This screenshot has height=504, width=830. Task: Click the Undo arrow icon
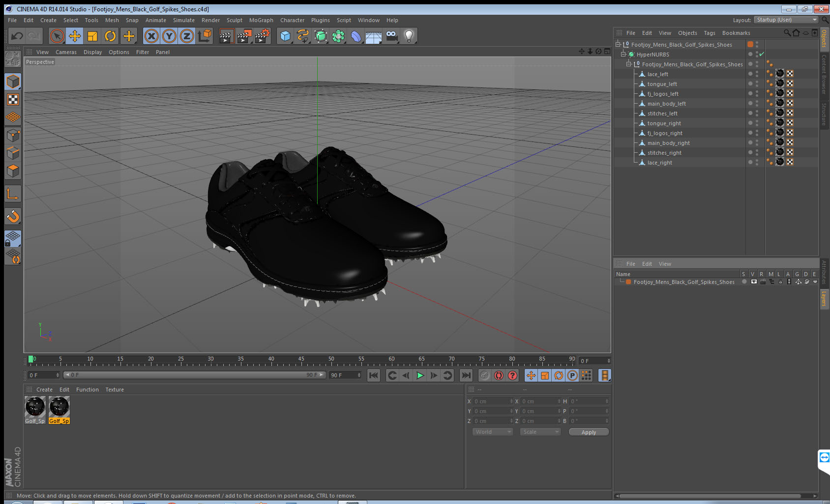click(17, 36)
